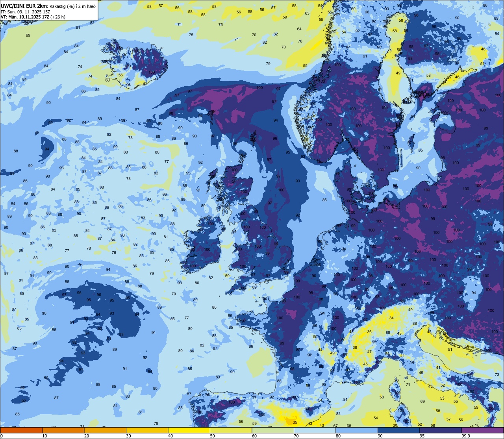The width and height of the screenshot is (504, 439).
Task: Click the 80–90 medium blue legend swatch
Action: click(x=357, y=430)
